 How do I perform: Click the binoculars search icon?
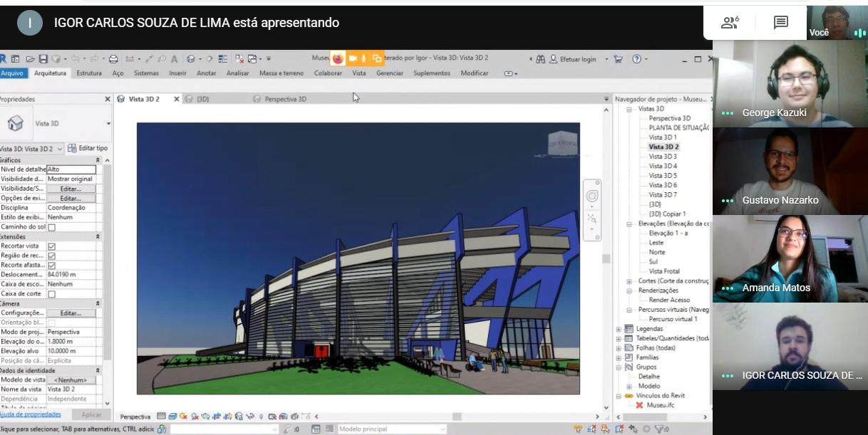coord(540,59)
